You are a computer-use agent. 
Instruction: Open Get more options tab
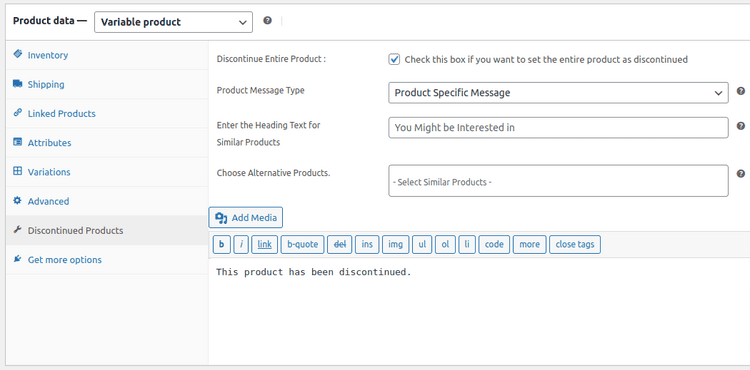pos(65,260)
